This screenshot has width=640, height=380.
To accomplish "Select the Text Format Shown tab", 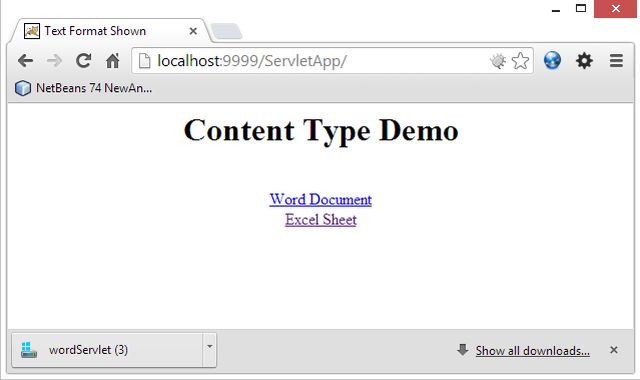I will pos(110,31).
